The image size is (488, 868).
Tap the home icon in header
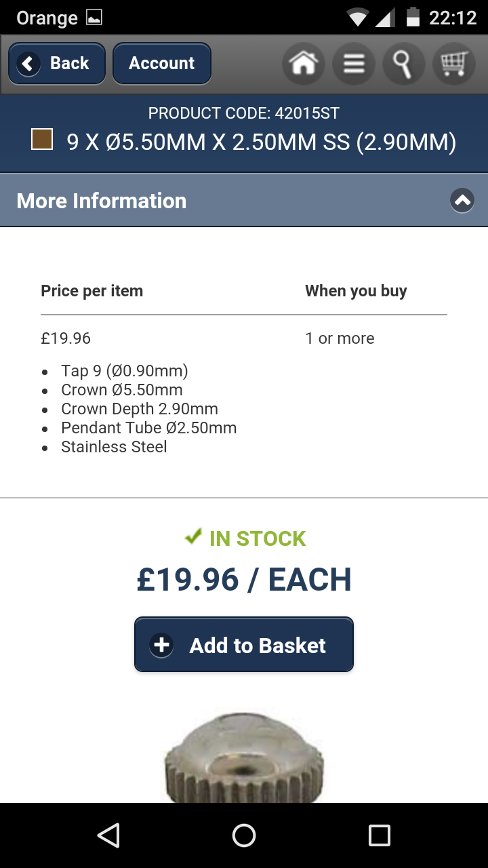tap(303, 64)
